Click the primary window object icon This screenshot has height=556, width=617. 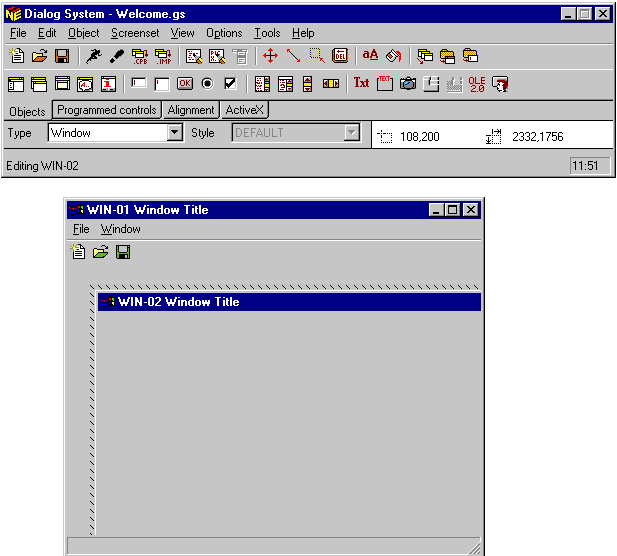(x=16, y=84)
